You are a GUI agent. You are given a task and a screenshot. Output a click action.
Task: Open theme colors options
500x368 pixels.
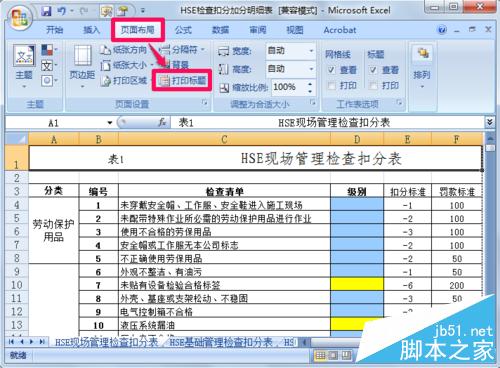click(49, 51)
